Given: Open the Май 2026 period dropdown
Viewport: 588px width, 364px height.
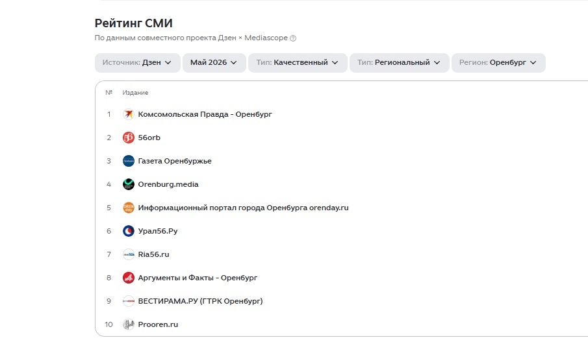Looking at the screenshot, I should coord(214,62).
